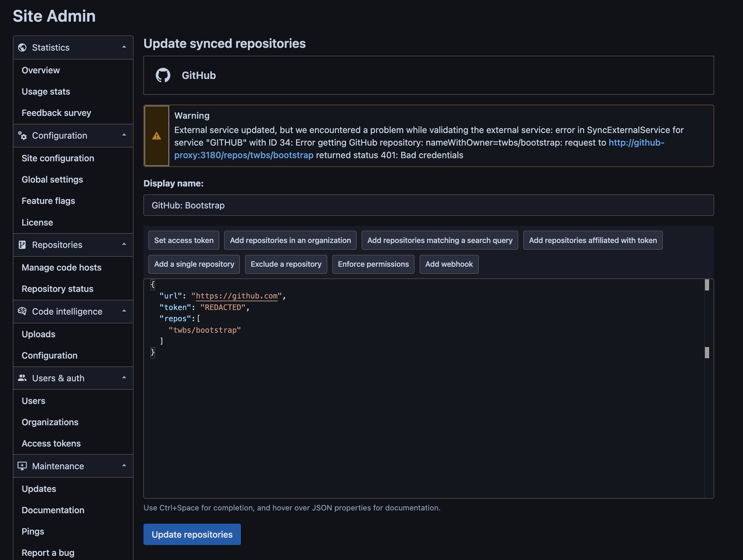Viewport: 743px width, 560px height.
Task: Open Documentation
Action: pos(53,510)
